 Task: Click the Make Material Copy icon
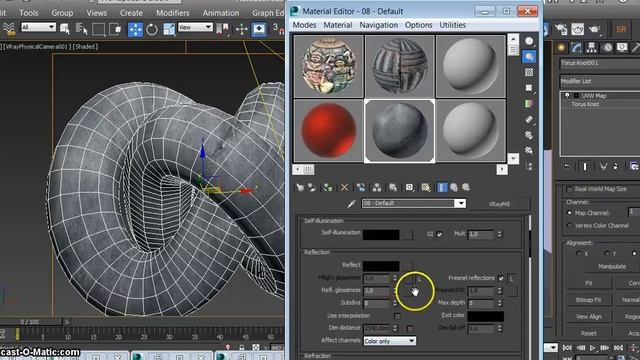pyautogui.click(x=361, y=187)
